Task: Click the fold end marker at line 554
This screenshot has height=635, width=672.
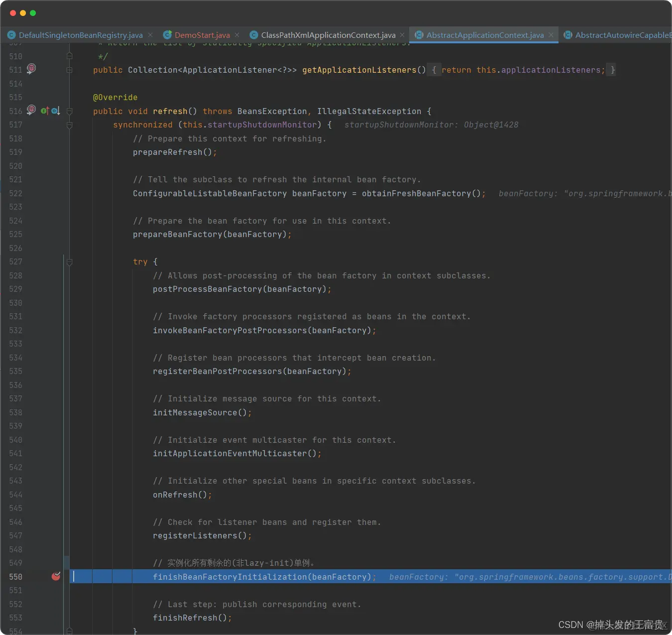Action: point(70,631)
